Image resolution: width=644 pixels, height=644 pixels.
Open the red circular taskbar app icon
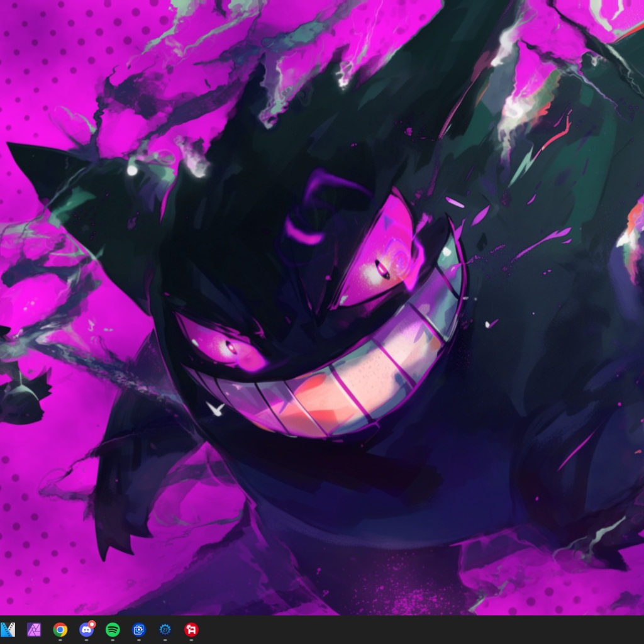tap(191, 629)
